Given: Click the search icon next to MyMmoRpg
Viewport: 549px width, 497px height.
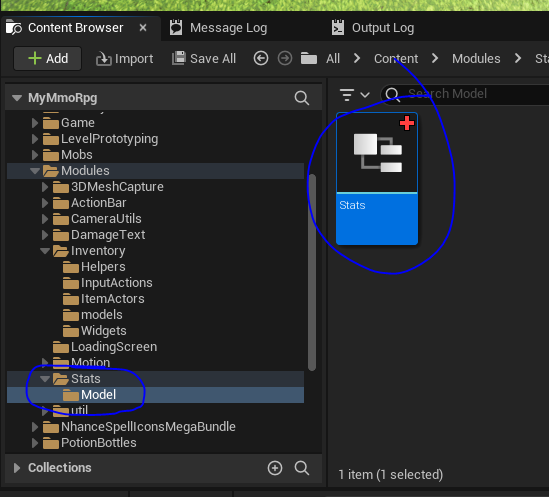Looking at the screenshot, I should click(301, 98).
